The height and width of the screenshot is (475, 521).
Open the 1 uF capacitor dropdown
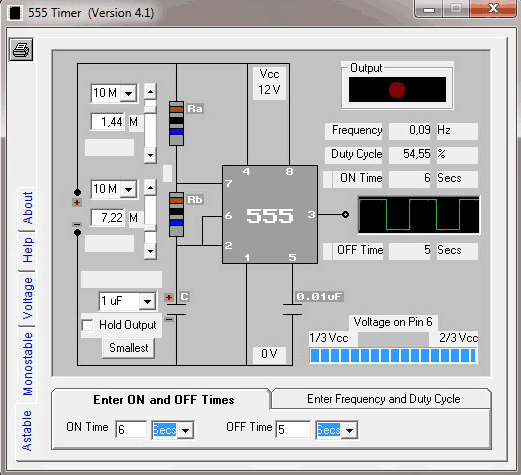tap(147, 302)
